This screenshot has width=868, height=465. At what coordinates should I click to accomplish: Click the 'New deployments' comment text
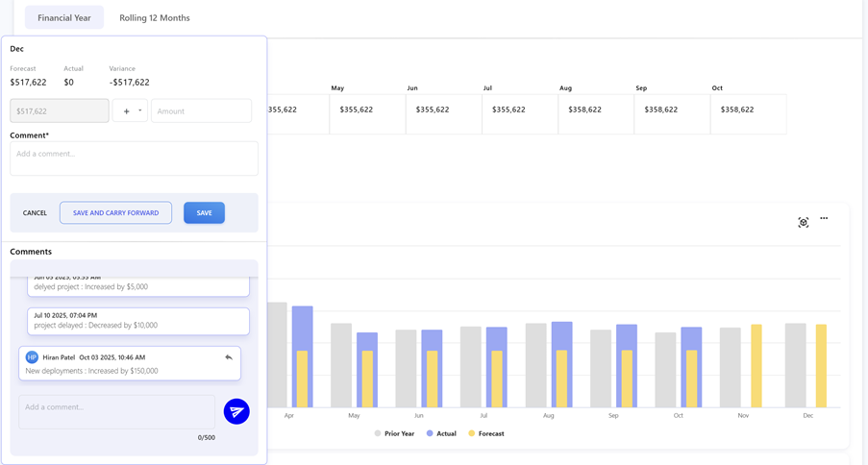[92, 371]
